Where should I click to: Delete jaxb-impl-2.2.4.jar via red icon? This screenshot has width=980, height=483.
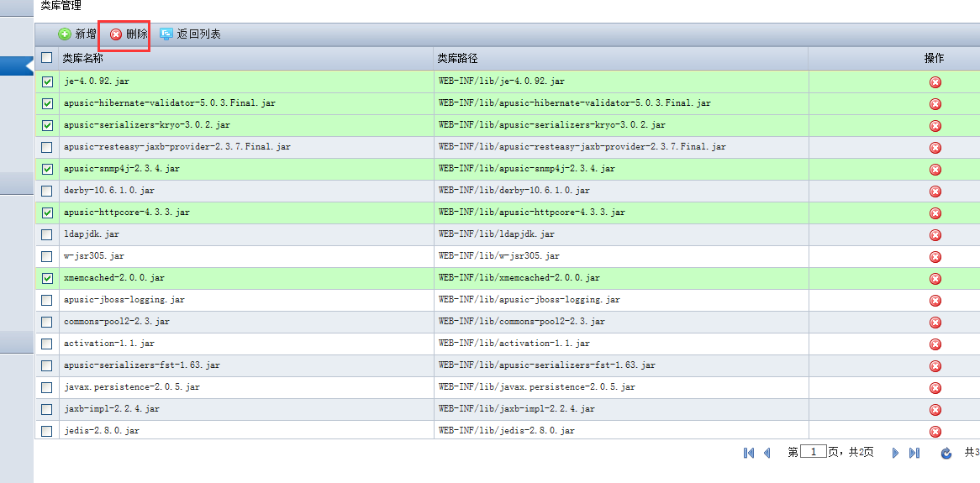pos(935,409)
